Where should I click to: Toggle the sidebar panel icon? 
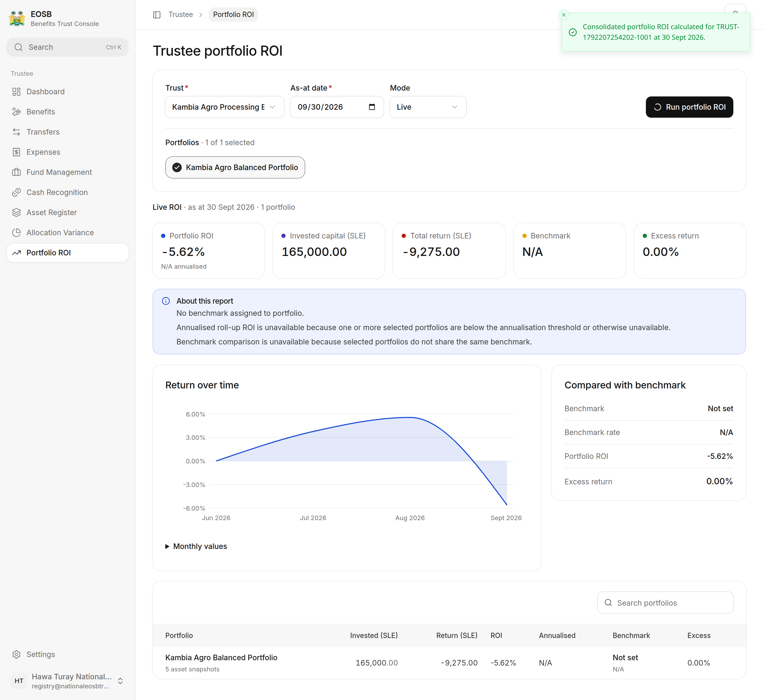pyautogui.click(x=157, y=15)
